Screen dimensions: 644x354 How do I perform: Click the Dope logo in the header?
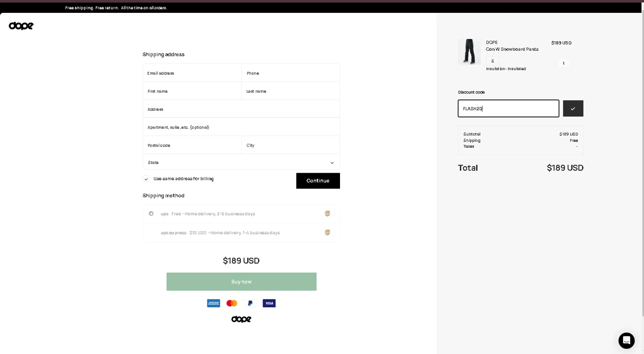21,26
